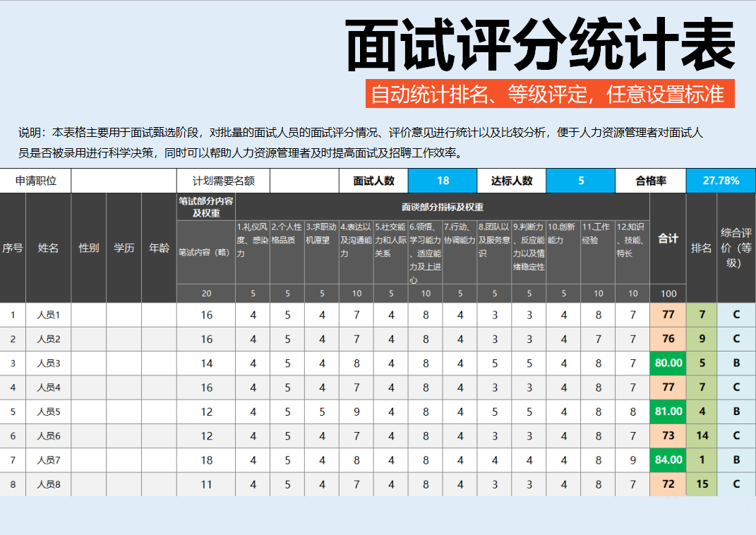Select the name cell 人员3
756x535 pixels.
click(x=48, y=363)
